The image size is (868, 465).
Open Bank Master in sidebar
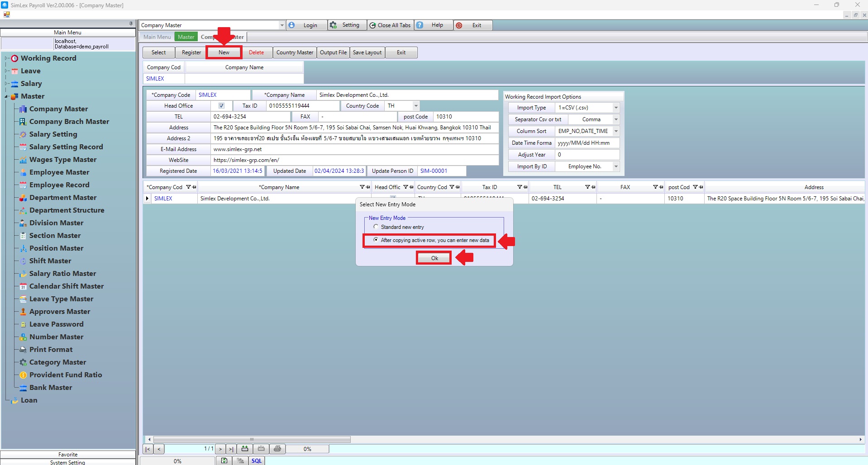click(51, 388)
